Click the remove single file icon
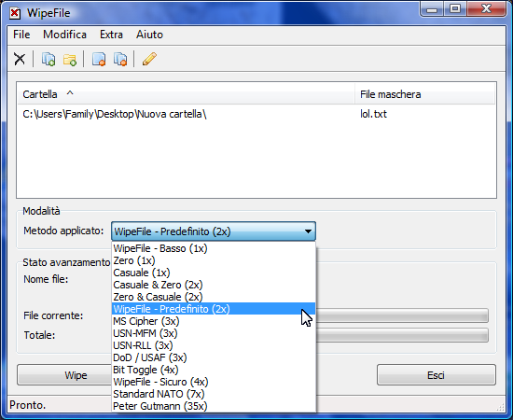This screenshot has height=420, width=513. 99,59
